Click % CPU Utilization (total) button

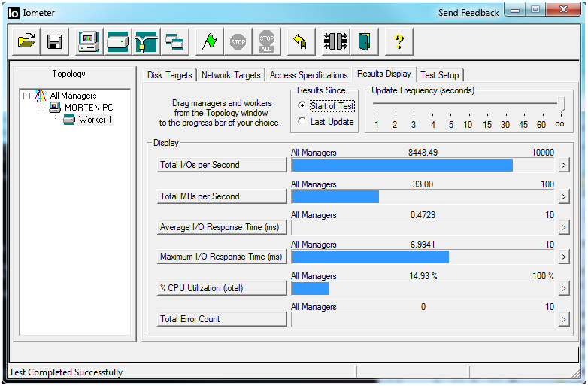222,288
